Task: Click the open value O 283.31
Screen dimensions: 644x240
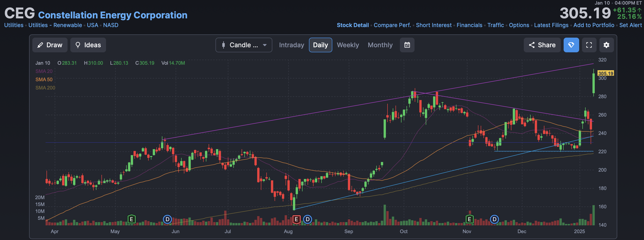Action: [x=67, y=63]
